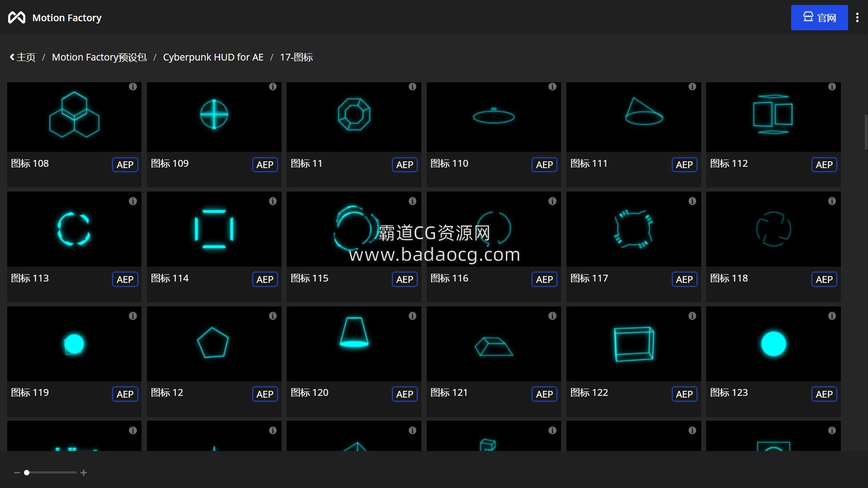The width and height of the screenshot is (868, 488).
Task: Click AEP button for 图标 121
Action: [x=544, y=394]
